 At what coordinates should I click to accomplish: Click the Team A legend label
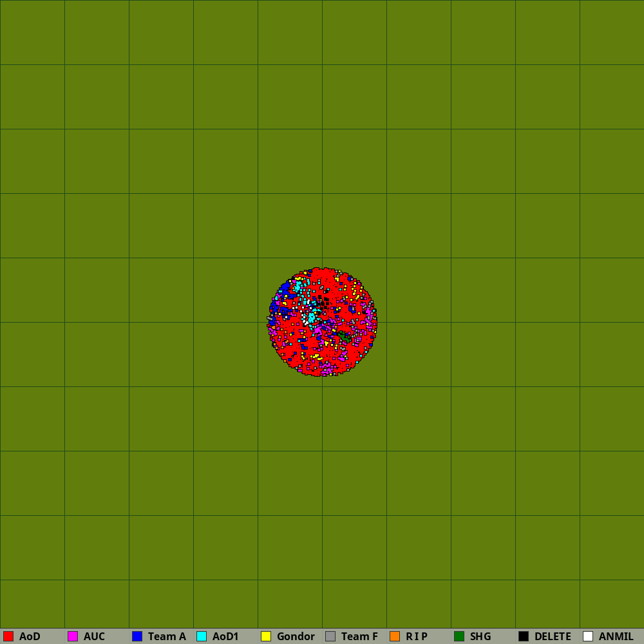coord(167,636)
